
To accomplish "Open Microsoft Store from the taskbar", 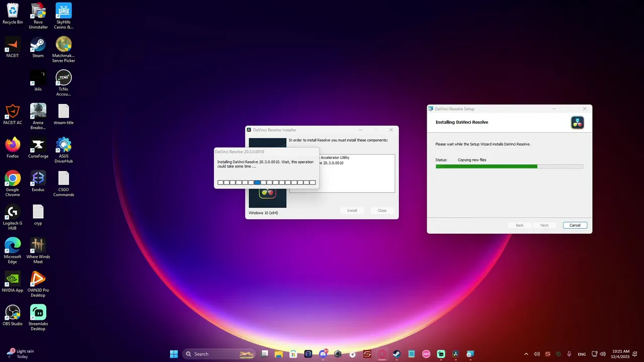I will click(x=293, y=354).
